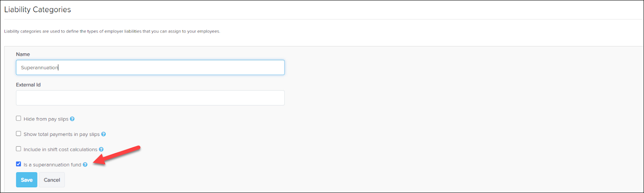Image resolution: width=644 pixels, height=193 pixels.
Task: Click the Is a superannuation fund label text
Action: point(52,165)
